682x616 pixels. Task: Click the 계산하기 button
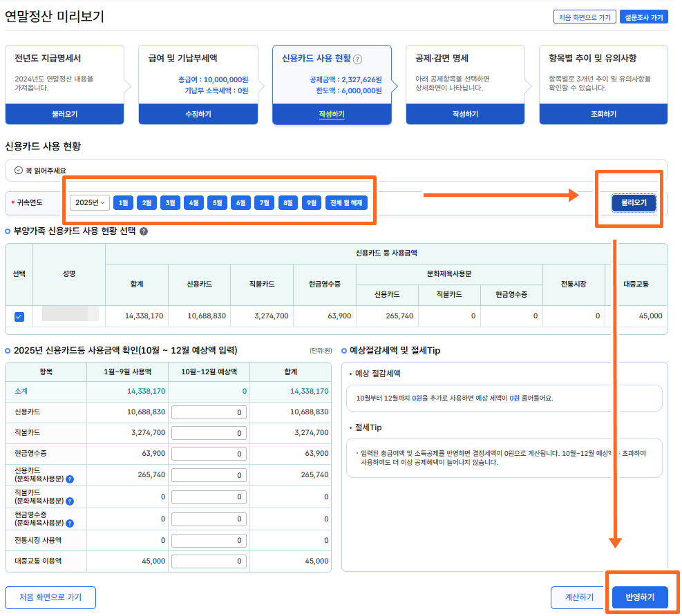[579, 597]
